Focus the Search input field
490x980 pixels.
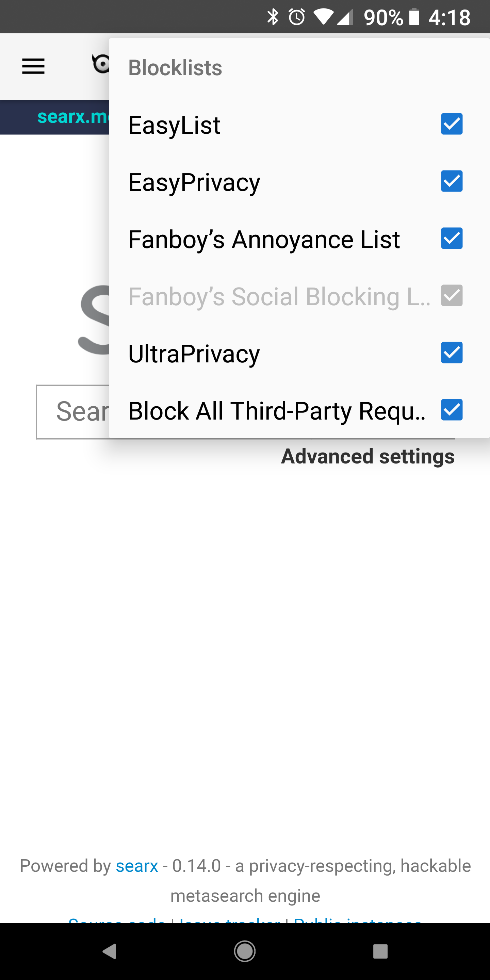[73, 412]
